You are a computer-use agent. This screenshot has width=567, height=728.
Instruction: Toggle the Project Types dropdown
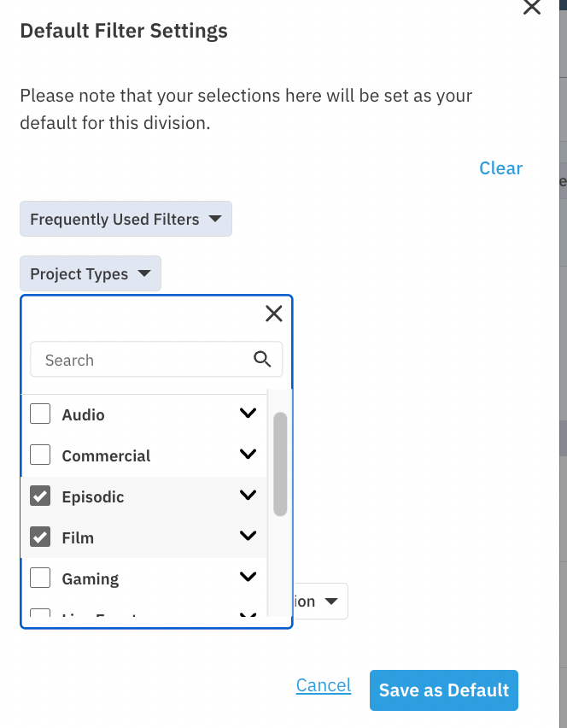point(91,273)
